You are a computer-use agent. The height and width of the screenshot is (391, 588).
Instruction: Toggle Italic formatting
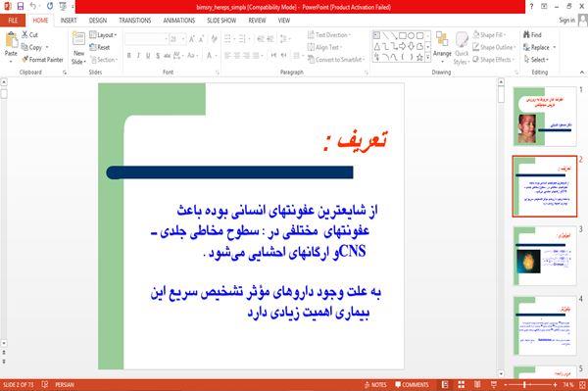(138, 56)
